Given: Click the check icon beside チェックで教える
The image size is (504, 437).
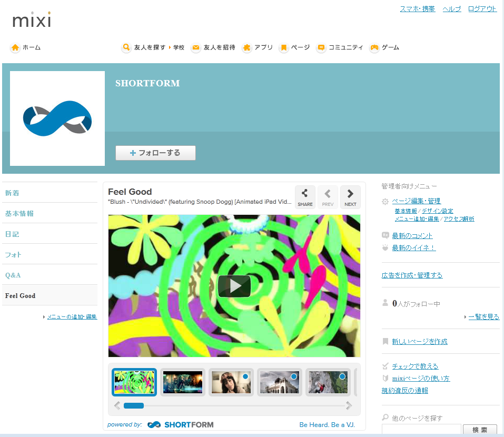Looking at the screenshot, I should click(x=385, y=366).
